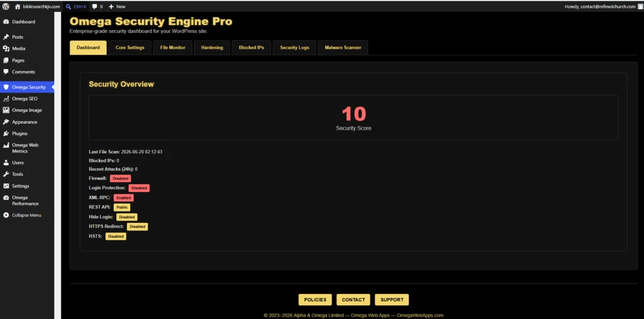The width and height of the screenshot is (644, 319).
Task: Open the Blocked IPs tab
Action: [252, 48]
